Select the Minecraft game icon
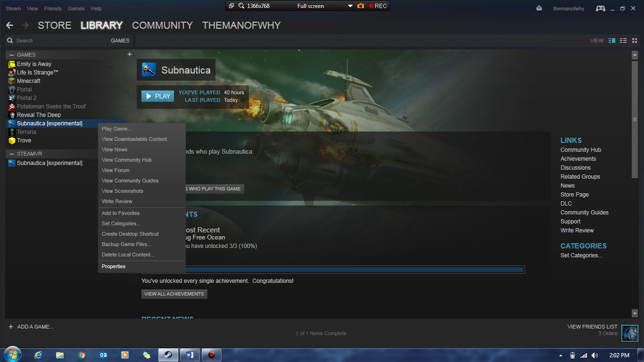The image size is (644, 362). pyautogui.click(x=12, y=81)
